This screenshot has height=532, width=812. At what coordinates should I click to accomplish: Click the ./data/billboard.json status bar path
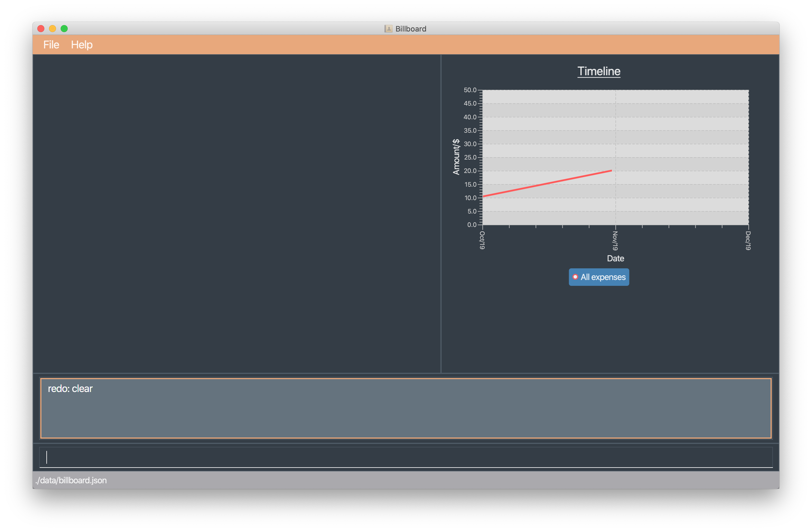71,480
